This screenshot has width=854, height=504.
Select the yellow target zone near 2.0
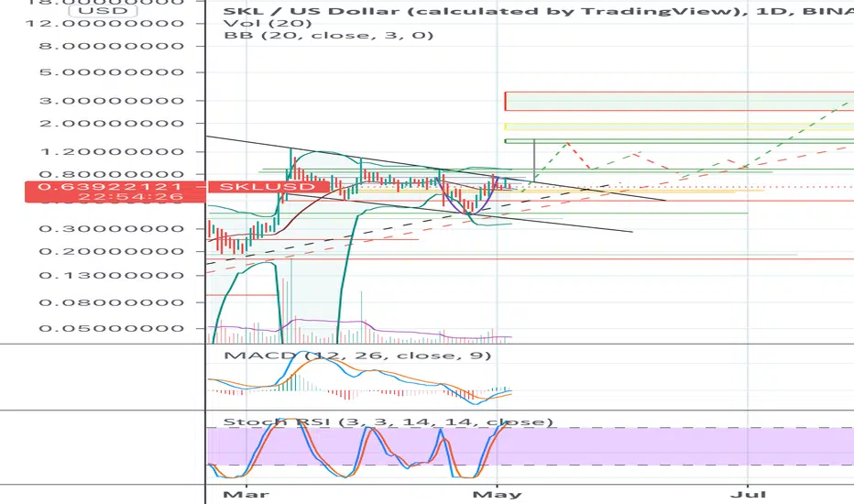tap(679, 127)
